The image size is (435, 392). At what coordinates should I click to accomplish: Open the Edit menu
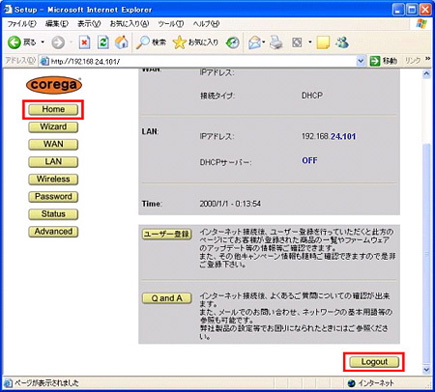57,24
